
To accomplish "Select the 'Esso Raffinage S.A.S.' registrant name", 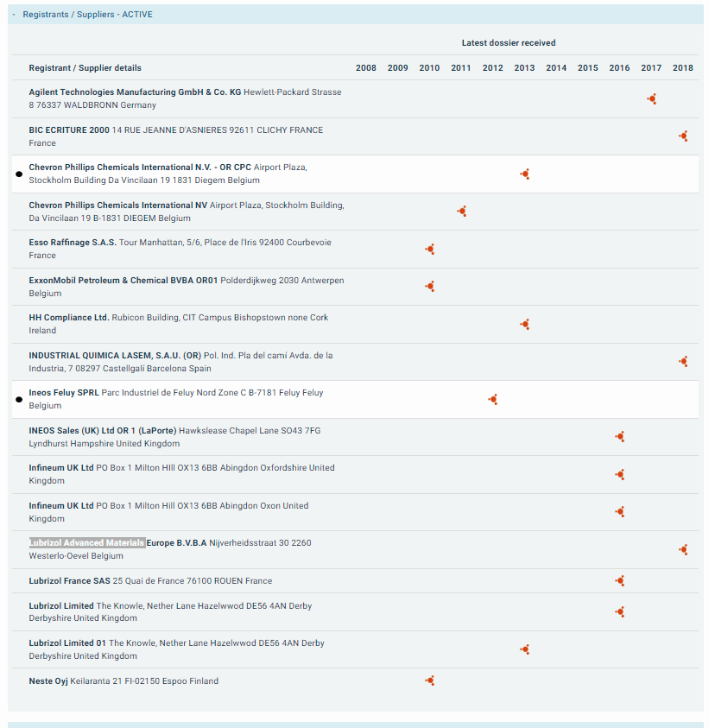I will 73,243.
